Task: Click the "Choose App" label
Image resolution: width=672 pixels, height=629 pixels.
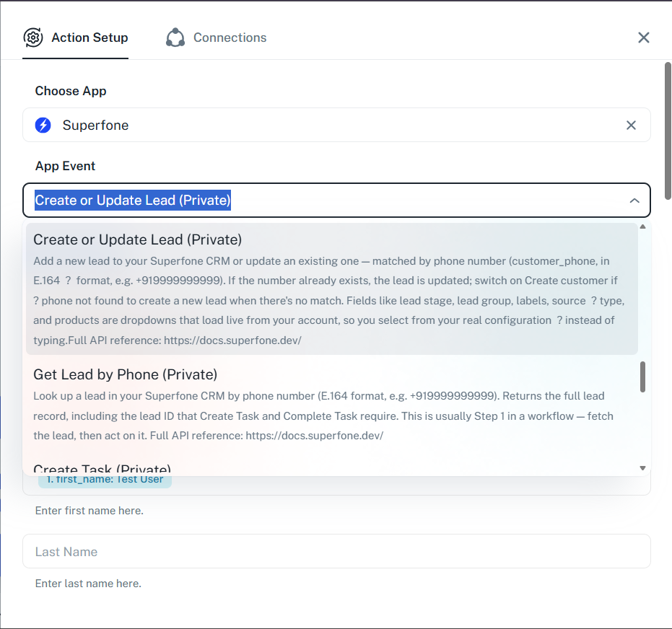Action: pos(71,91)
